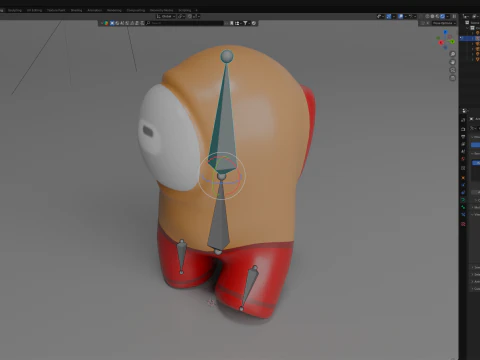Toggle viewport overlays display button
The width and height of the screenshot is (480, 360).
coord(402,16)
